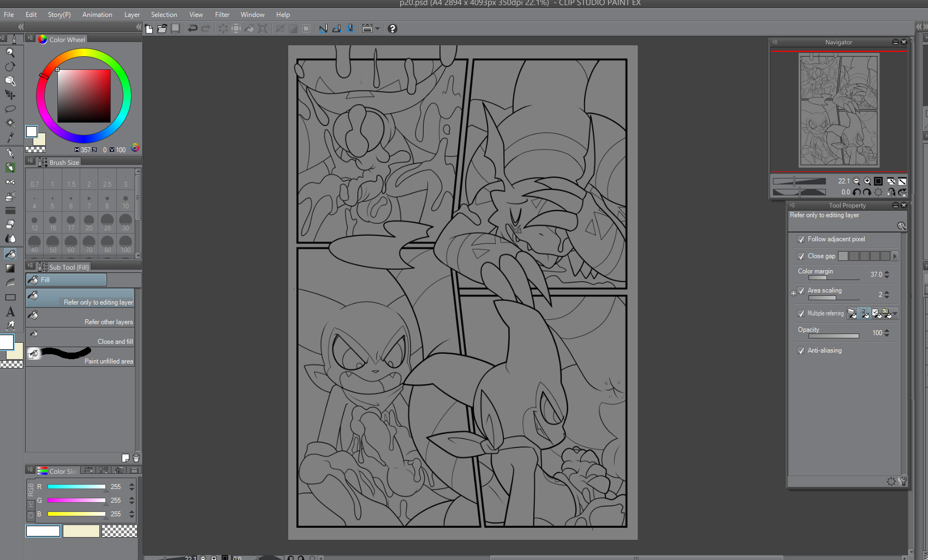Select the Pen tool
This screenshot has width=928, height=560.
point(10,153)
